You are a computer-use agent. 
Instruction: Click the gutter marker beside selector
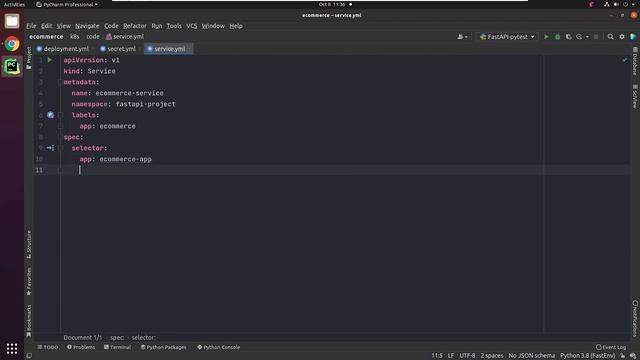(x=50, y=148)
